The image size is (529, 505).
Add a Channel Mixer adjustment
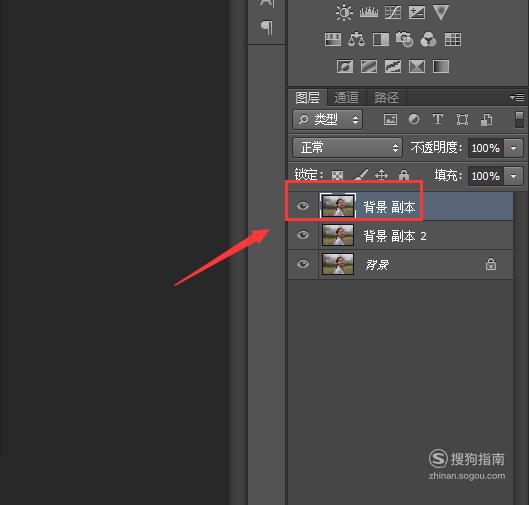[x=428, y=39]
